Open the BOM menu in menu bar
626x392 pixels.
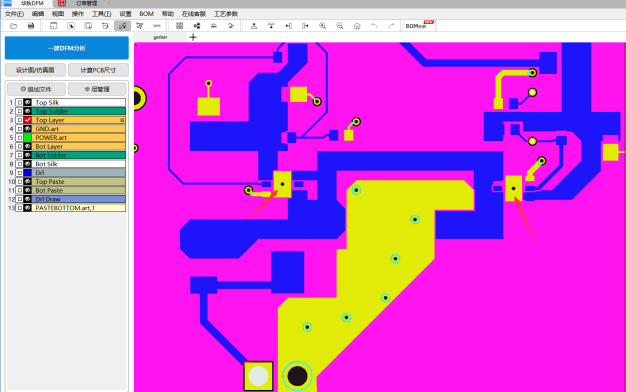[147, 14]
